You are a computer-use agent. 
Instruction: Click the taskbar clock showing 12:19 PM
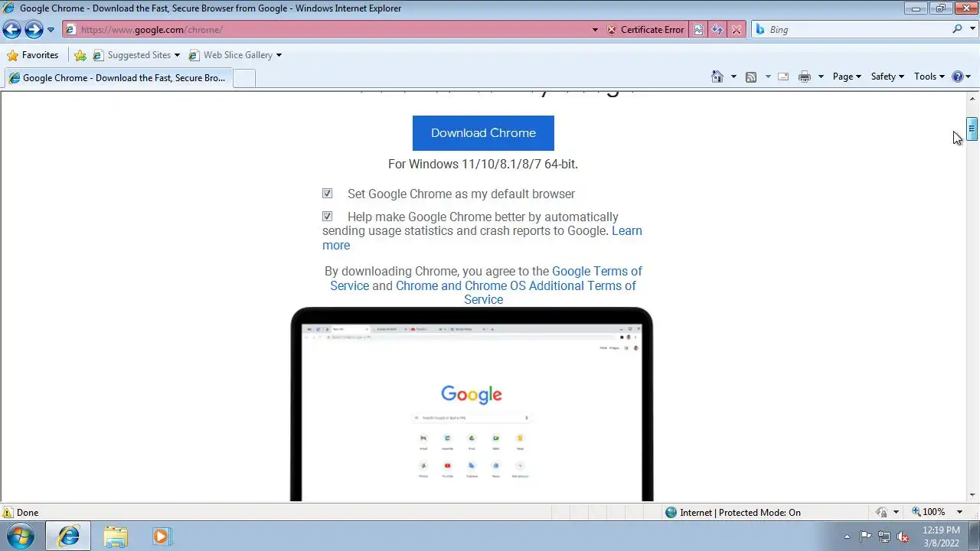click(x=941, y=536)
